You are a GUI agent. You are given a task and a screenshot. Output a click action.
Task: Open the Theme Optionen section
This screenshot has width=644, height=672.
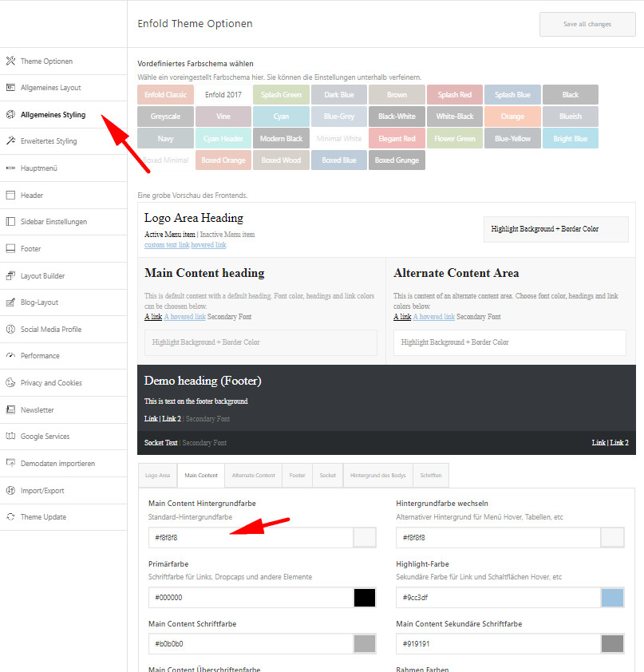pos(63,61)
